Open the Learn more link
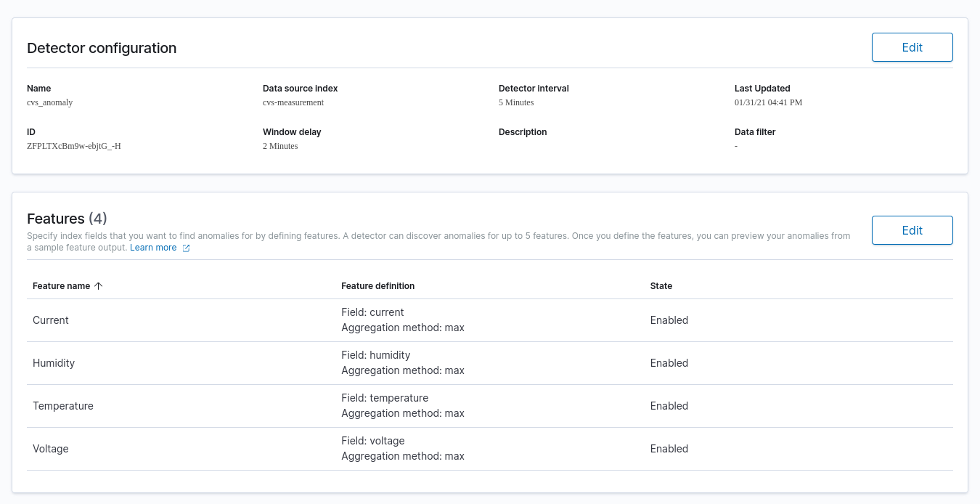The image size is (980, 504). point(153,248)
